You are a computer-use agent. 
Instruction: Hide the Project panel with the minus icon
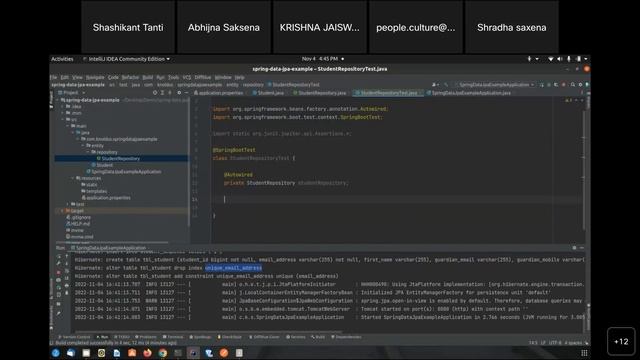(x=187, y=93)
